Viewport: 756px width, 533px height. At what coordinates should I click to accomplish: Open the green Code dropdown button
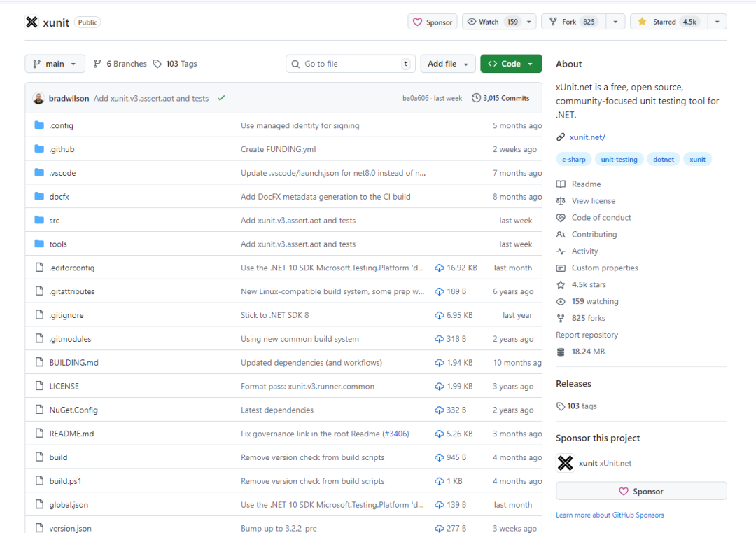pyautogui.click(x=511, y=64)
